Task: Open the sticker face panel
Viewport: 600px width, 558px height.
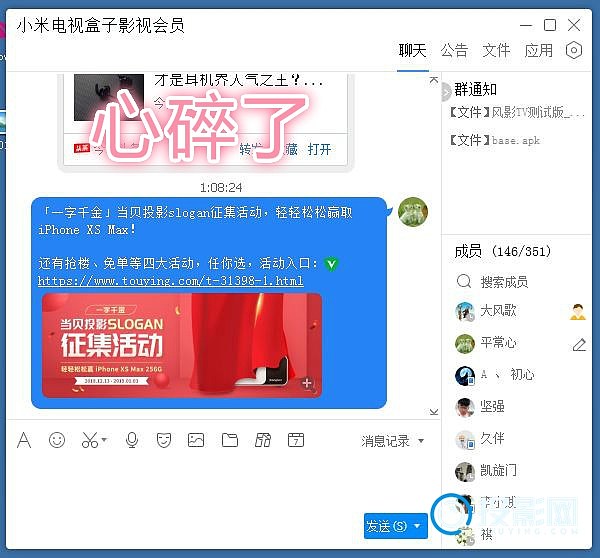Action: coord(164,440)
